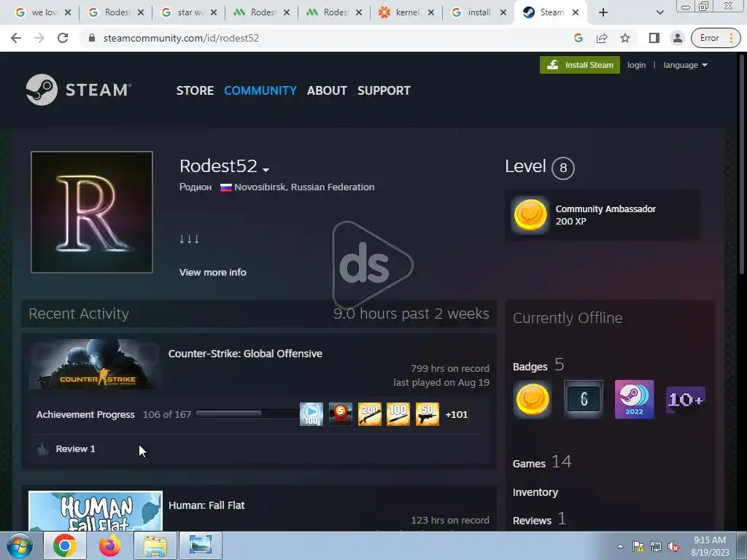Click the Russian flag icon next to Novosibirsk
This screenshot has height=560, width=747.
(x=226, y=187)
